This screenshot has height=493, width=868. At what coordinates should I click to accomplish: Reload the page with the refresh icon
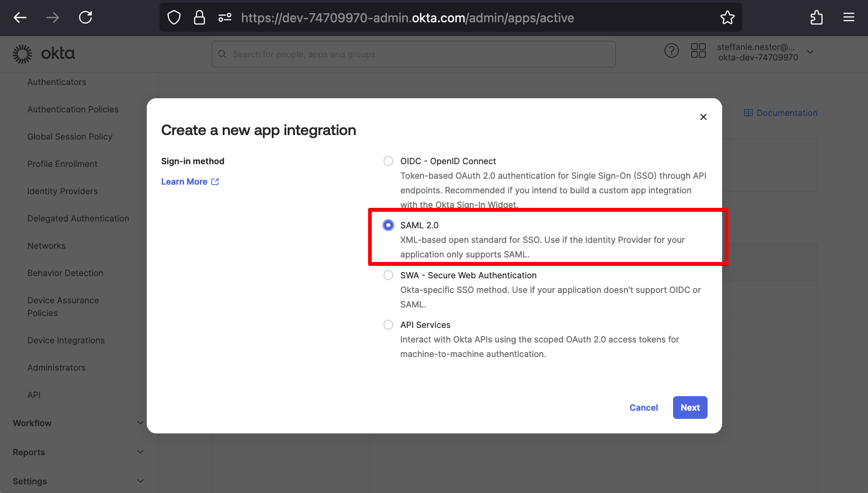[x=85, y=18]
